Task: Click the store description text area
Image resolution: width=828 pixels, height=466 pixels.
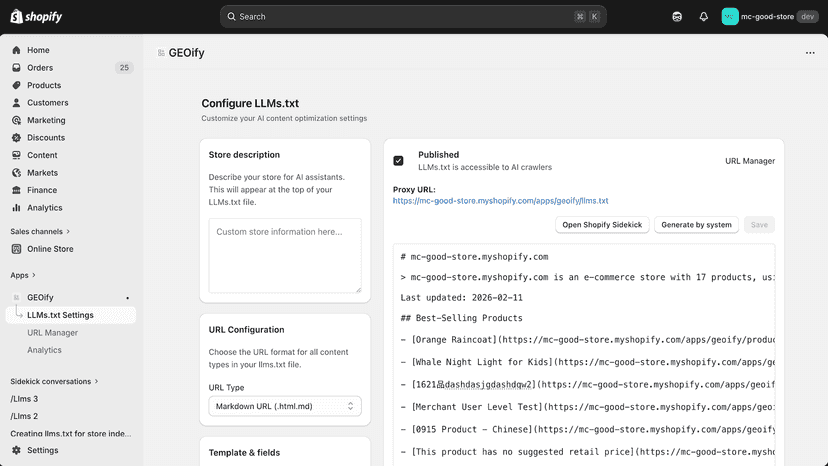Action: click(285, 255)
